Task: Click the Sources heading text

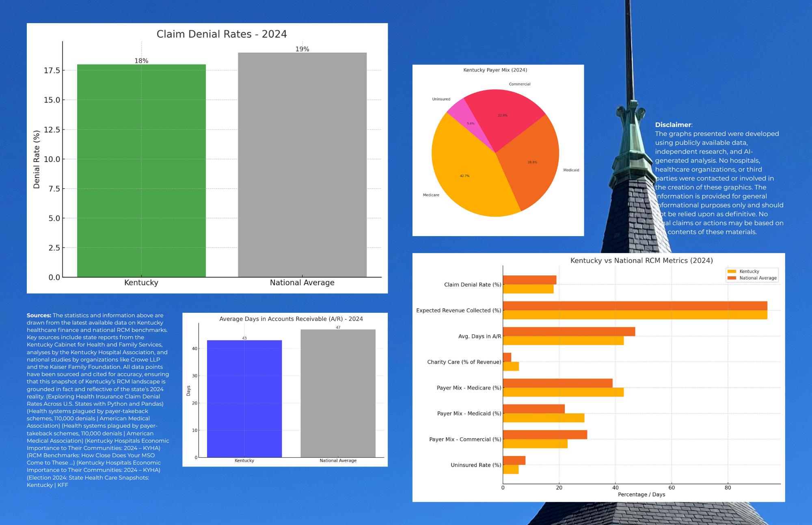Action: coord(39,315)
